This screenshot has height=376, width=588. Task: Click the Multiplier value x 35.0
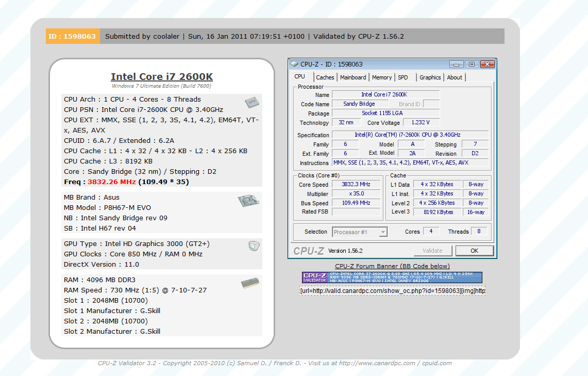click(x=356, y=193)
